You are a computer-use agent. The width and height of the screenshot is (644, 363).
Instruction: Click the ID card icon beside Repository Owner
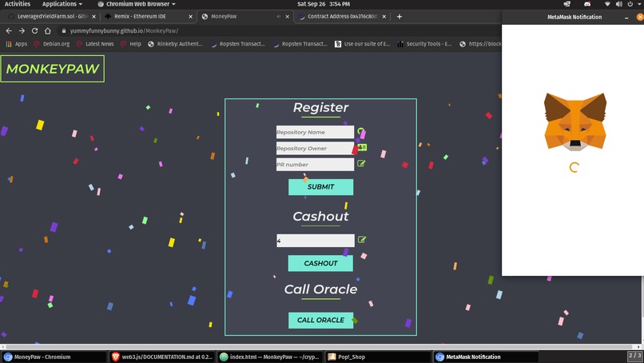click(362, 147)
